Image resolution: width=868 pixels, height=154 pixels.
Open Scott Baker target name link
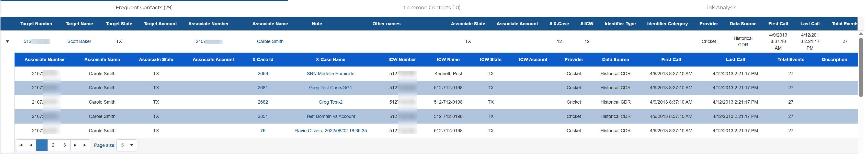[79, 41]
